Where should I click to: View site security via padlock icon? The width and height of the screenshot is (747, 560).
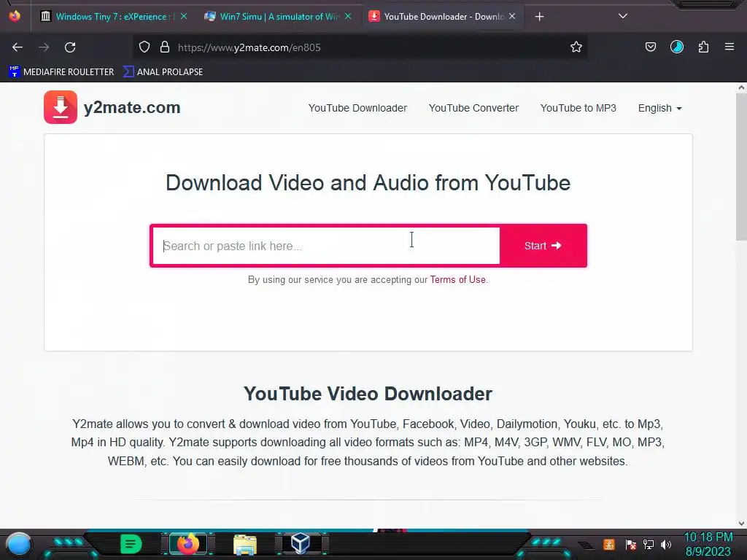[x=165, y=47]
